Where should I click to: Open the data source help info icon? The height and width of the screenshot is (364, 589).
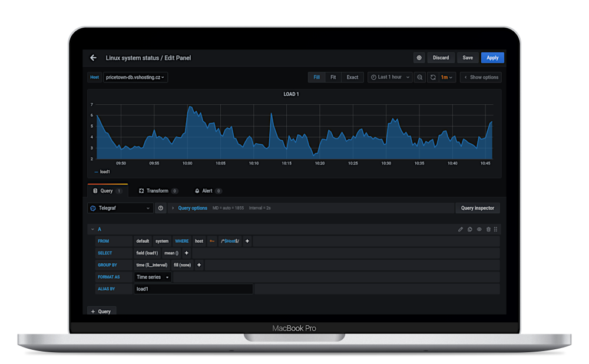[x=160, y=208]
